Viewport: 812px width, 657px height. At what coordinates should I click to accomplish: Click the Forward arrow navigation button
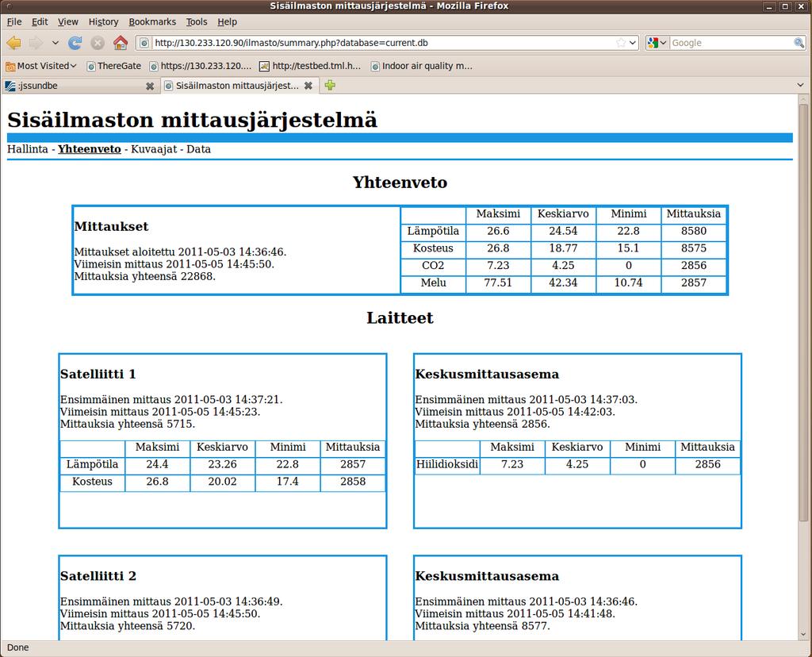[x=36, y=43]
